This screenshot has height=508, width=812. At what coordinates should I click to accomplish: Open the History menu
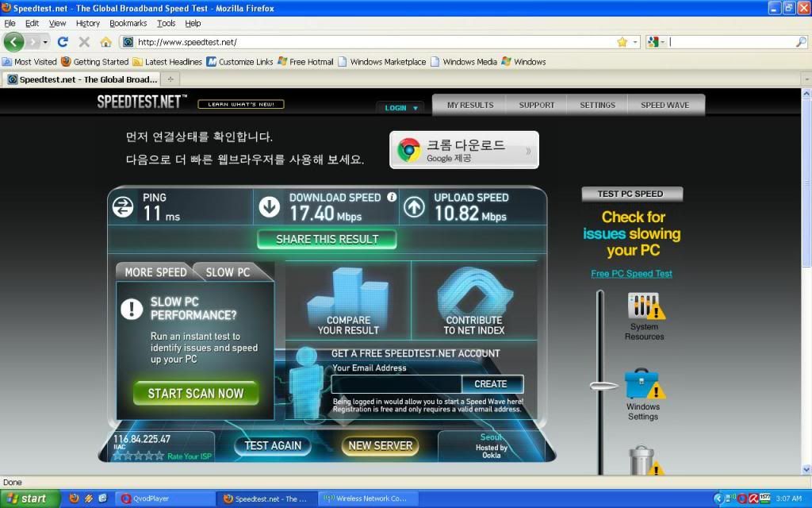click(x=87, y=23)
